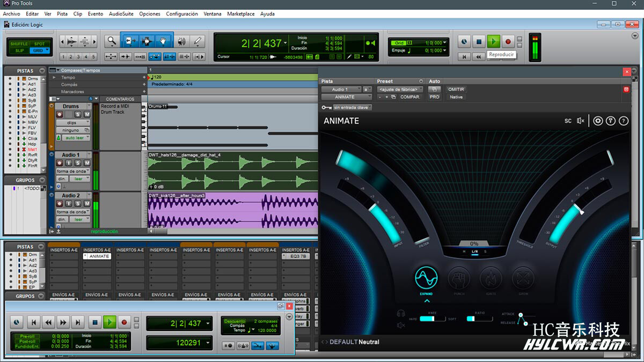Select the Expand module in ANIMATE

coord(426,278)
